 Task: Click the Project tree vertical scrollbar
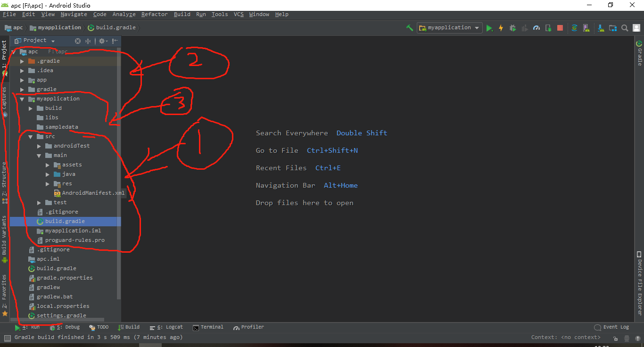click(x=119, y=173)
